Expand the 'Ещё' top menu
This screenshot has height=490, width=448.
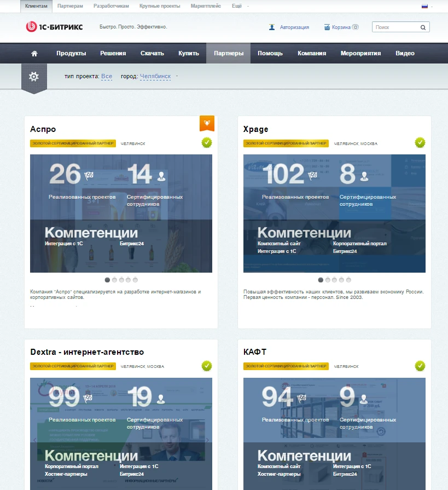point(237,6)
